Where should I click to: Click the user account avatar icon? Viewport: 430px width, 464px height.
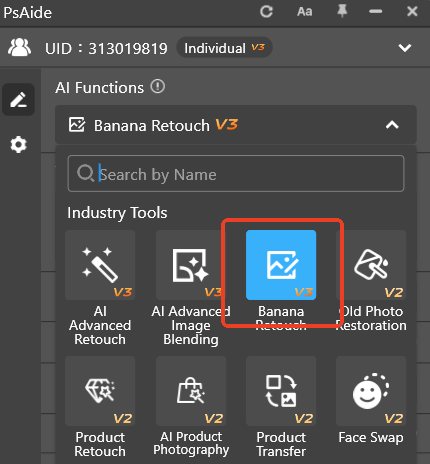click(19, 48)
